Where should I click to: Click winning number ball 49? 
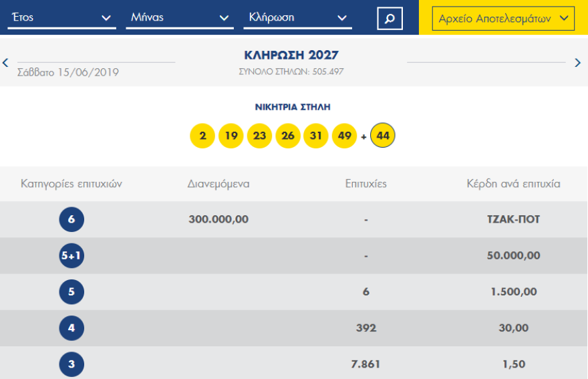pos(344,136)
